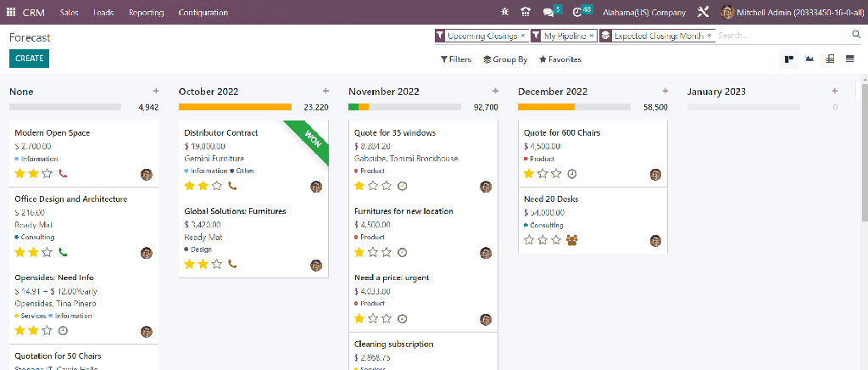Screen dimensions: 868x370
Task: Open the Filters dropdown
Action: [x=456, y=59]
